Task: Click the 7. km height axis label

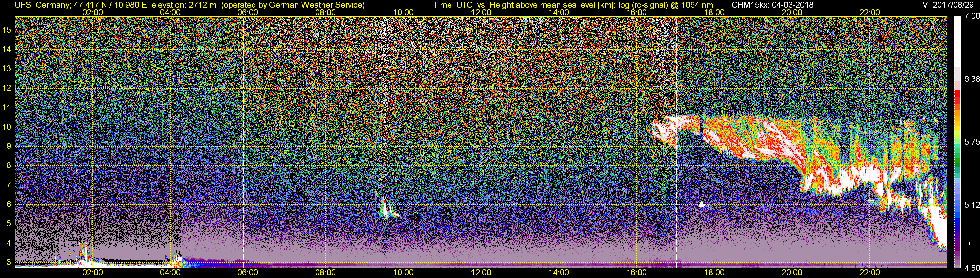Action: [9, 185]
